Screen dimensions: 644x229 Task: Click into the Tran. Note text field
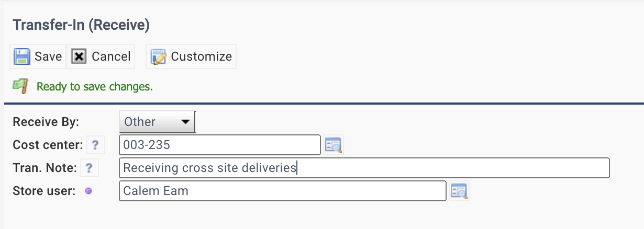click(x=364, y=168)
